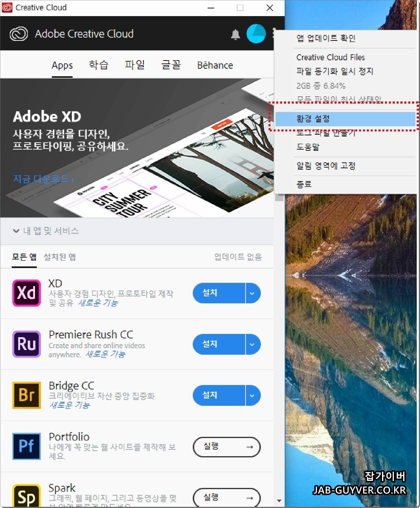
Task: Switch to the 글꼴 tab
Action: pyautogui.click(x=171, y=65)
